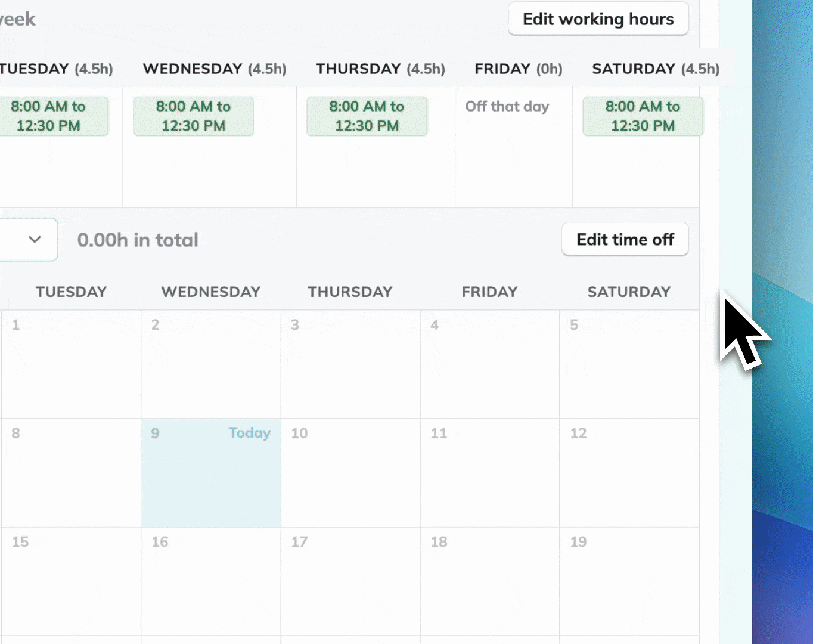Click the highlighted Today cell, day 9
This screenshot has height=644, width=813.
point(210,472)
